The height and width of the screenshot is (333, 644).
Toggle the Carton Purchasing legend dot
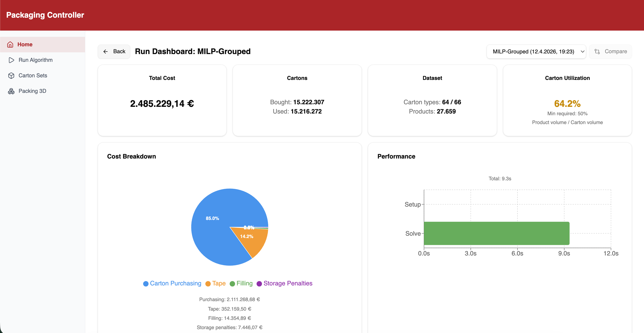click(x=146, y=284)
